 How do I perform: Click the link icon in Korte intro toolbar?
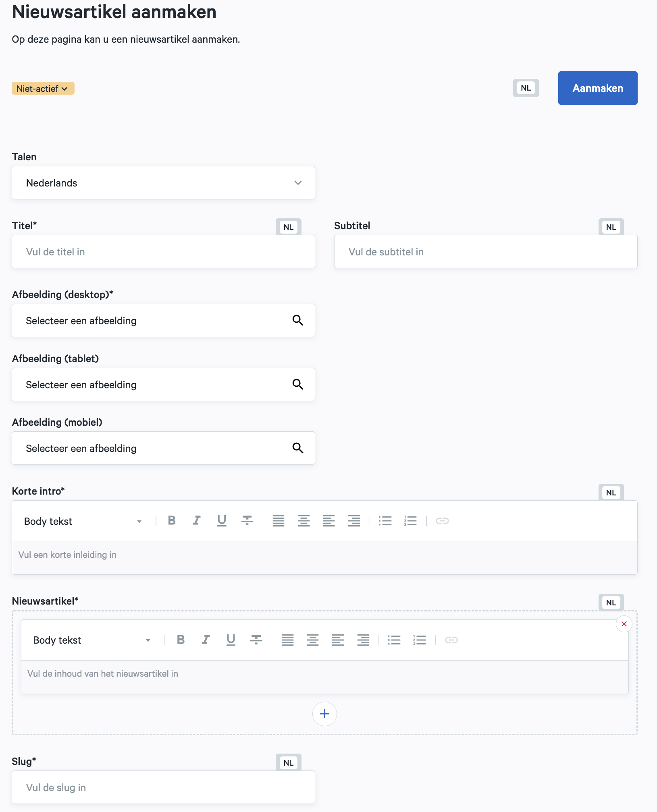pyautogui.click(x=442, y=521)
